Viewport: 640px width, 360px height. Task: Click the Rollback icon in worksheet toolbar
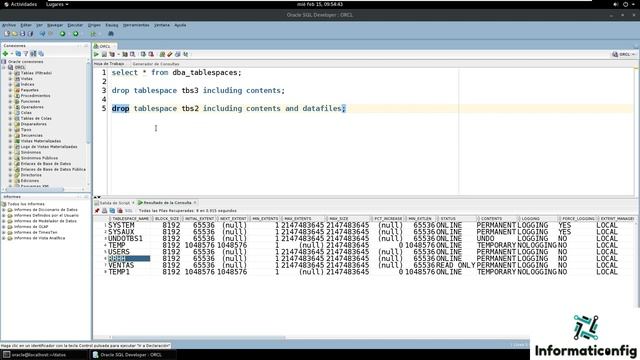[x=151, y=54]
